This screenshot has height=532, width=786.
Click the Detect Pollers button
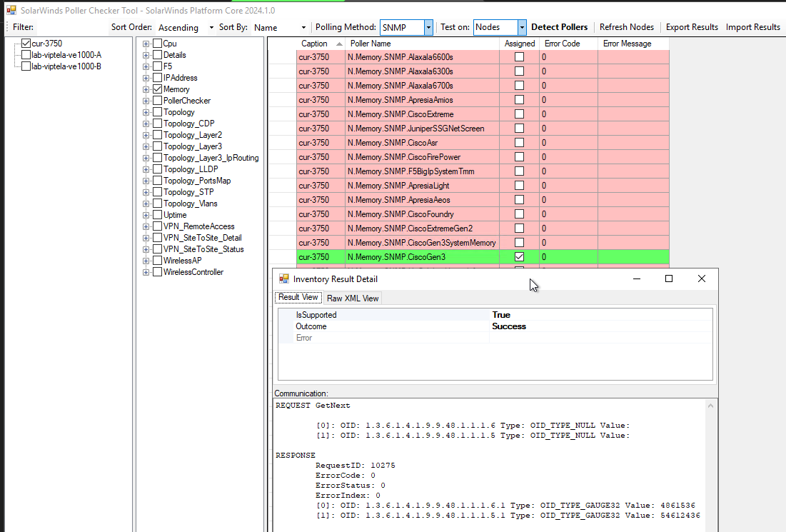(x=560, y=27)
